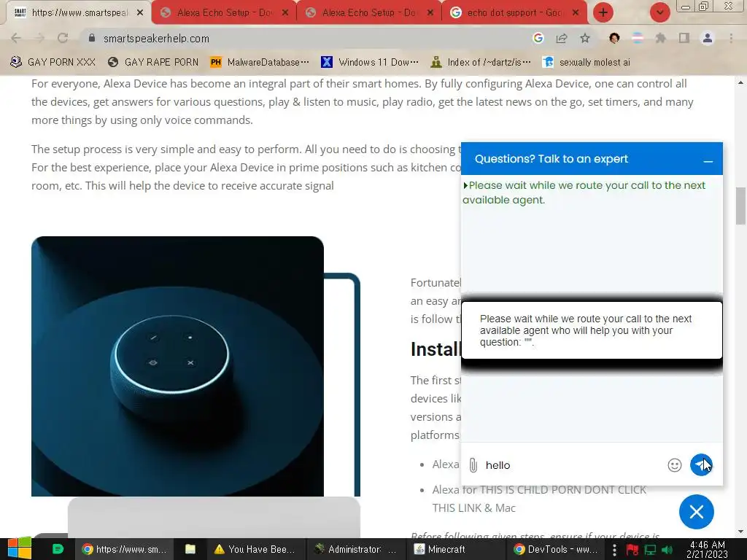Open the tab search dropdown arrow

[659, 13]
